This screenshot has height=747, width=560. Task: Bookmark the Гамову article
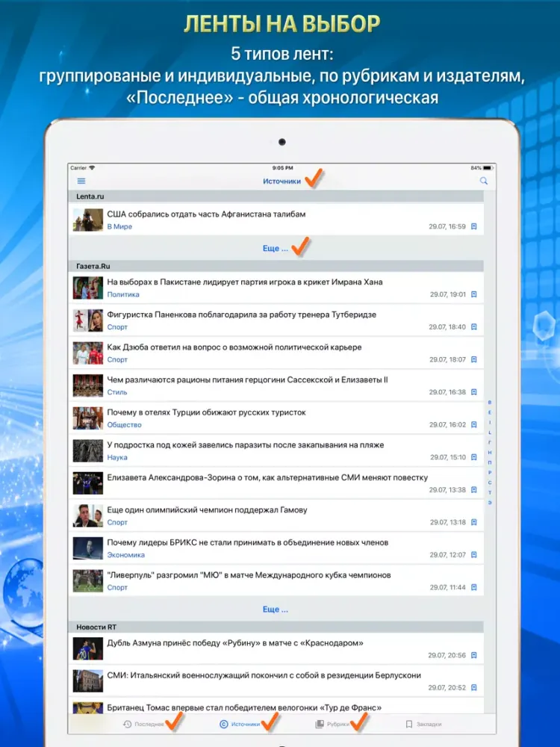(474, 522)
